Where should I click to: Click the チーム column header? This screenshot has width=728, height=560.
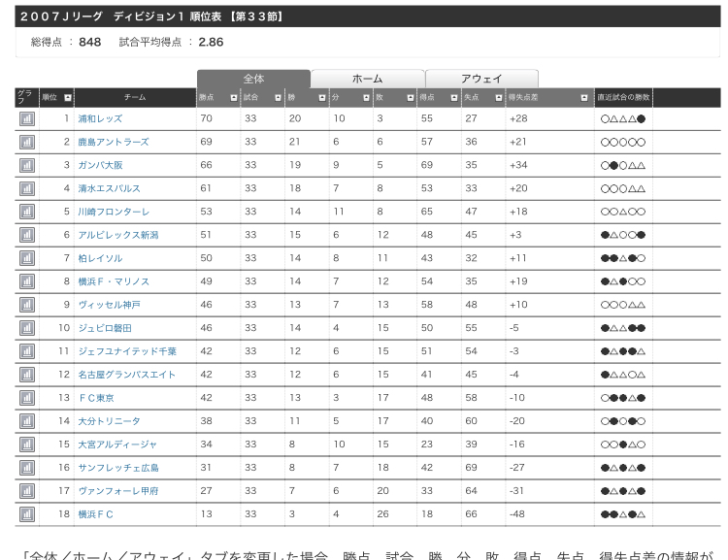135,97
